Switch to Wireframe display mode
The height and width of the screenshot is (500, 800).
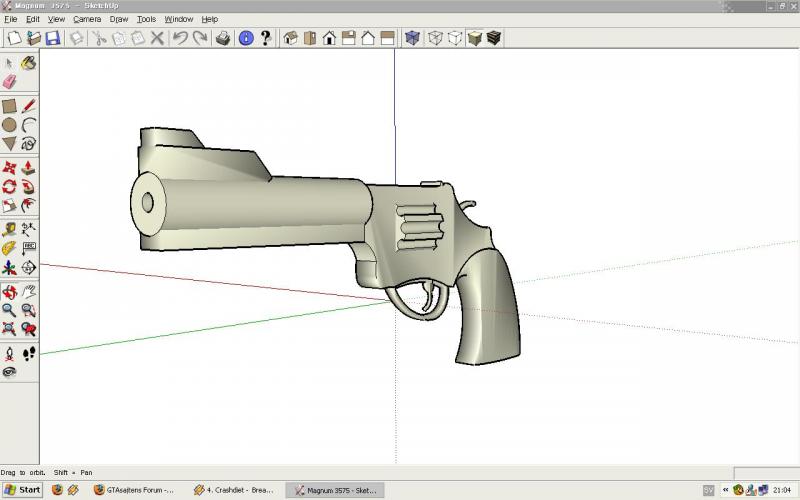435,38
